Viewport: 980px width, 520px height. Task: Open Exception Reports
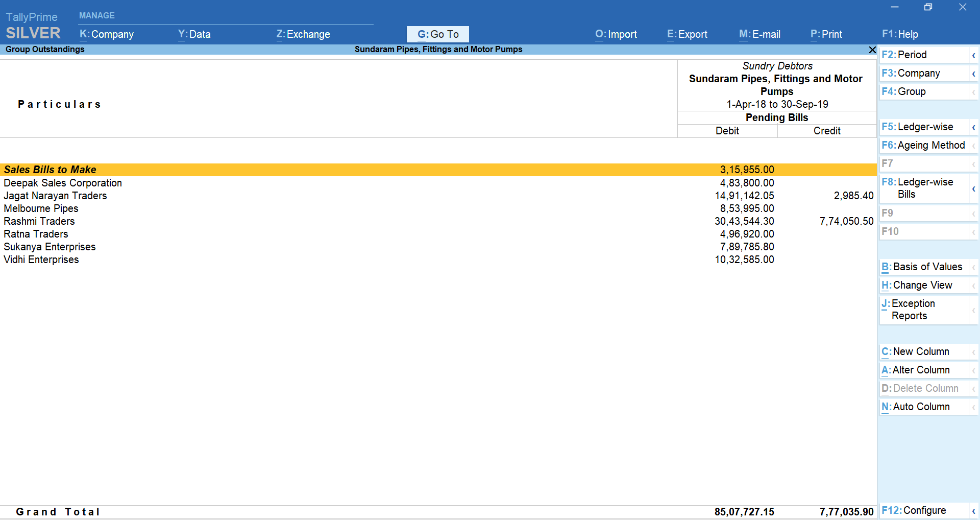[x=914, y=310]
